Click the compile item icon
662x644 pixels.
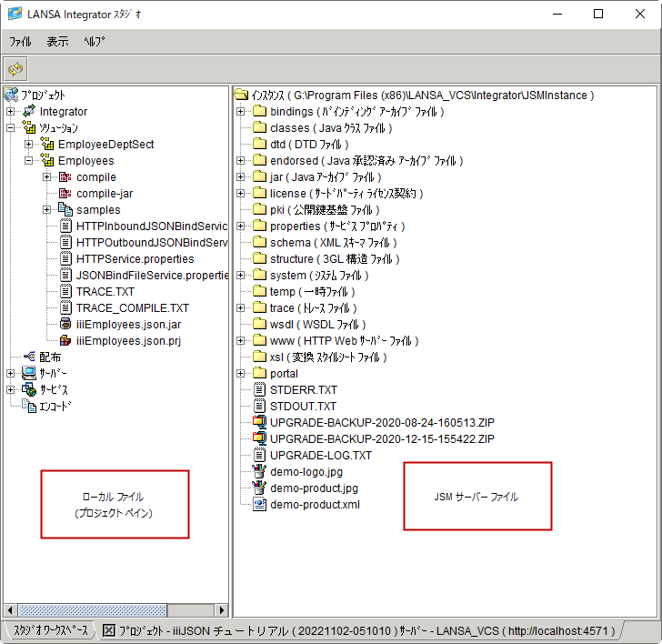coord(65,177)
